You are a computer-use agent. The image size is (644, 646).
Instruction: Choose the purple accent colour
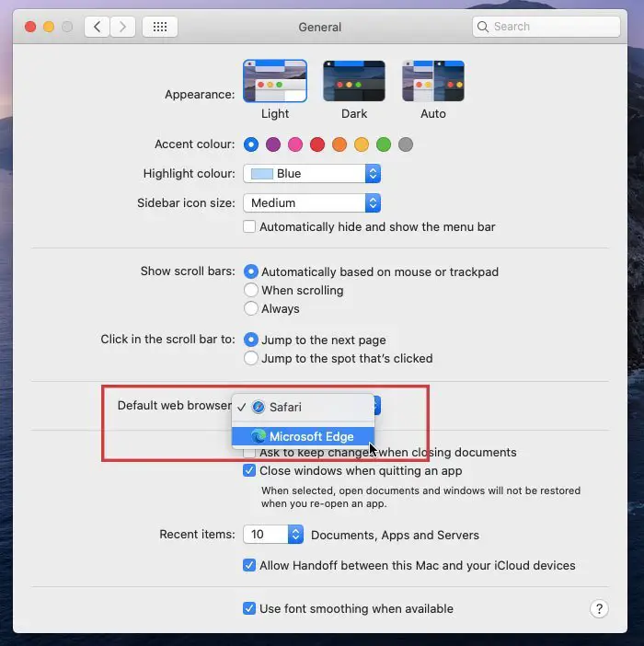point(273,144)
